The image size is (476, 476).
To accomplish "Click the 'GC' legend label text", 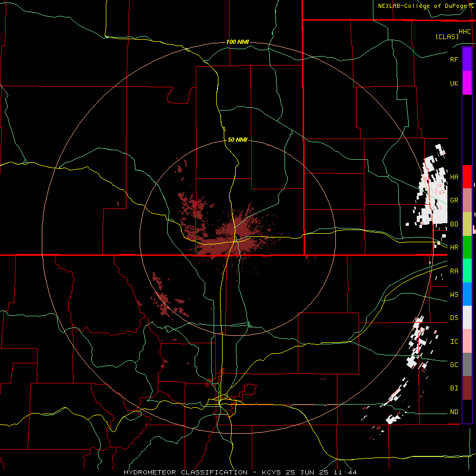I will [x=454, y=365].
